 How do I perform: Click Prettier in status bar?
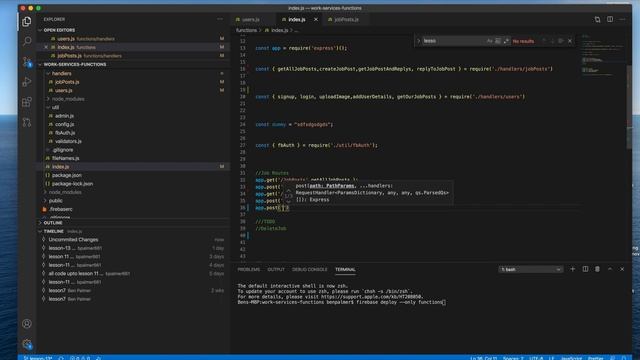coord(596,358)
